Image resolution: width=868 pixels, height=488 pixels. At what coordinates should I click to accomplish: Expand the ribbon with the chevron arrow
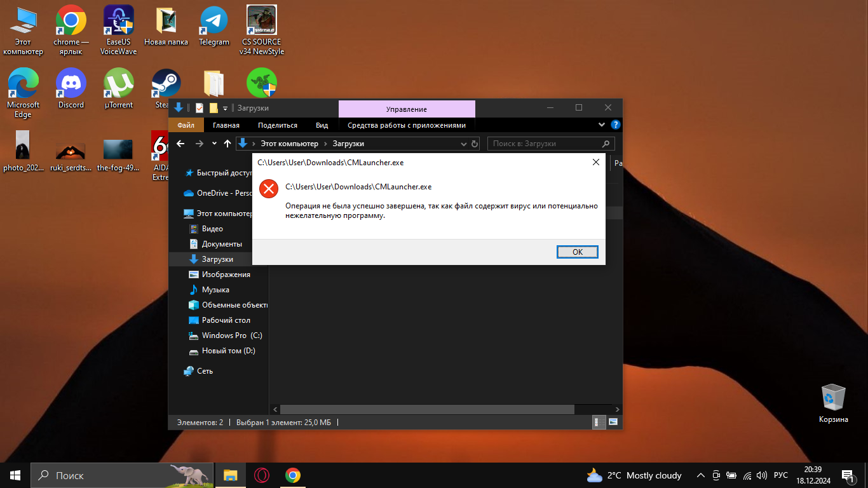point(602,125)
